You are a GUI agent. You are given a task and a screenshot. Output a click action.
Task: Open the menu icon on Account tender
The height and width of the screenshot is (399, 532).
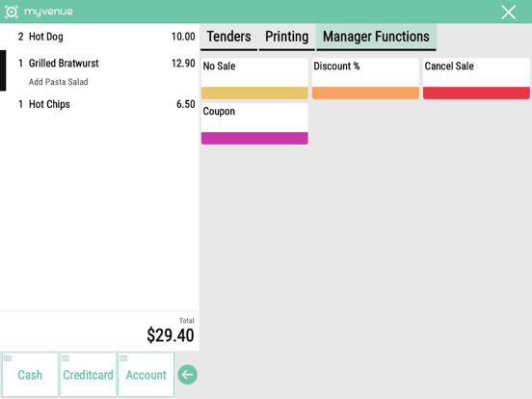(123, 358)
